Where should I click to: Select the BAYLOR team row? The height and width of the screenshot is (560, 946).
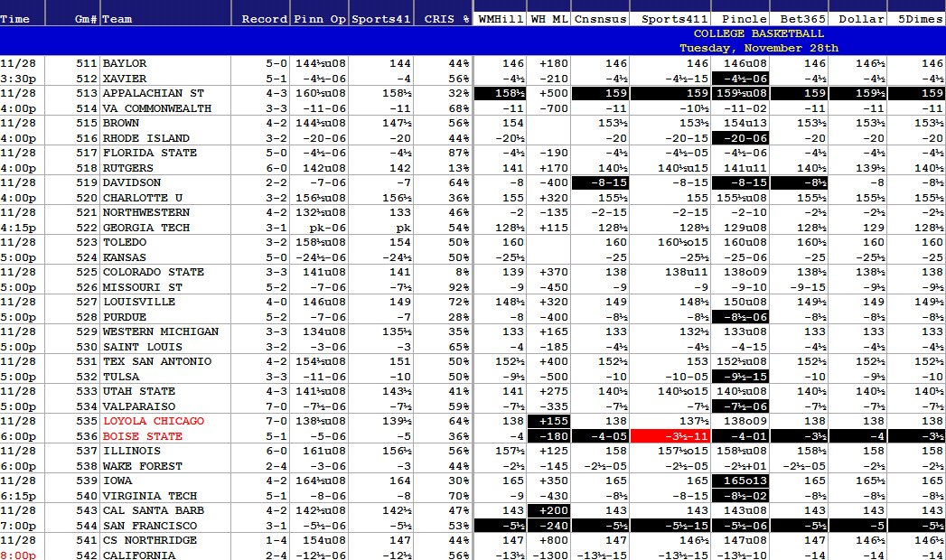point(473,63)
